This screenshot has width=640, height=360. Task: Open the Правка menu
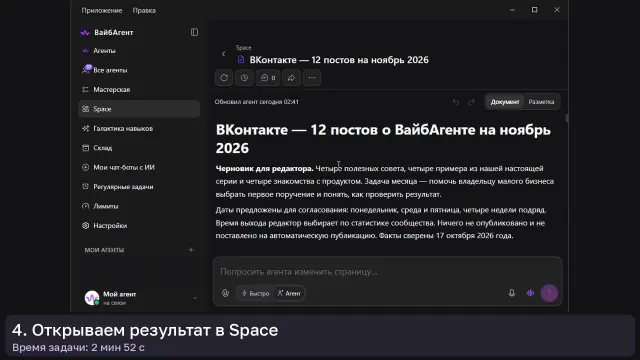click(144, 11)
